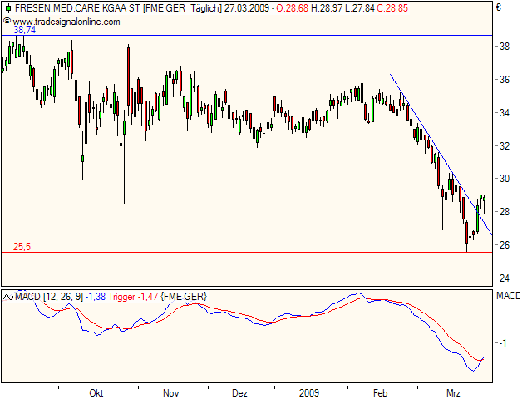The width and height of the screenshot is (532, 399).
Task: Click the 38,74 resistance level label
Action: tap(25, 30)
